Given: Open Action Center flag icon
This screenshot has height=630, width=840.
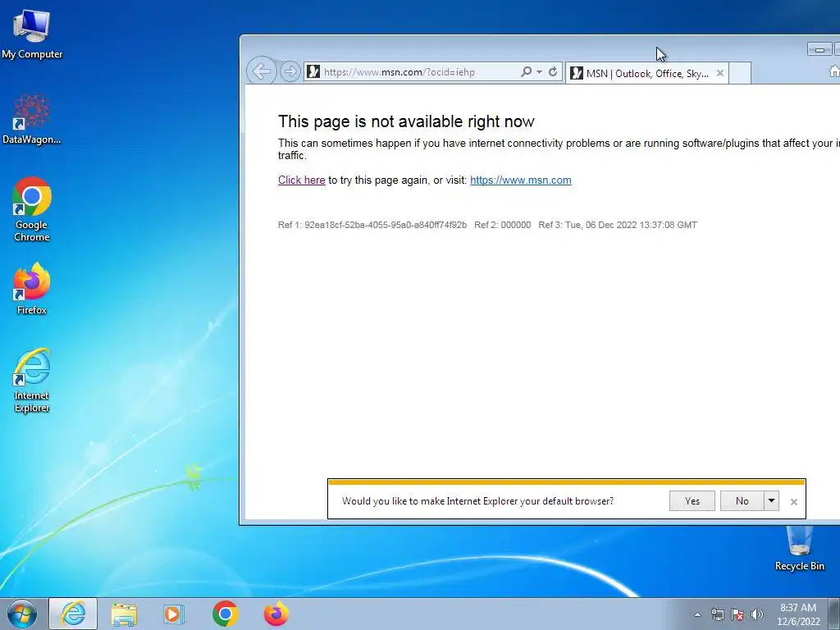Looking at the screenshot, I should [737, 614].
